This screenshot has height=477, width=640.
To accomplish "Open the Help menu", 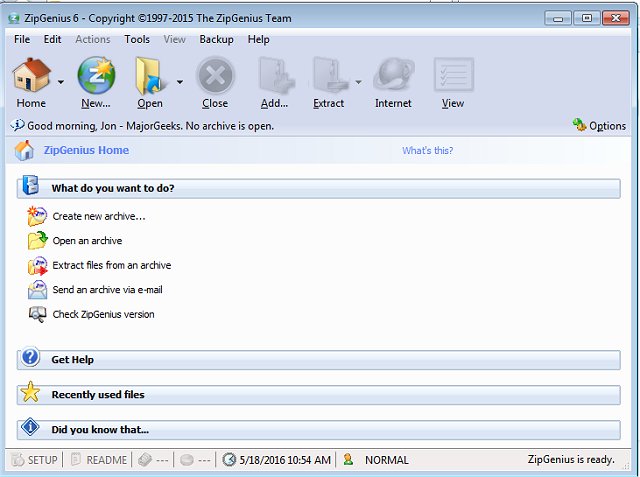I will [258, 40].
